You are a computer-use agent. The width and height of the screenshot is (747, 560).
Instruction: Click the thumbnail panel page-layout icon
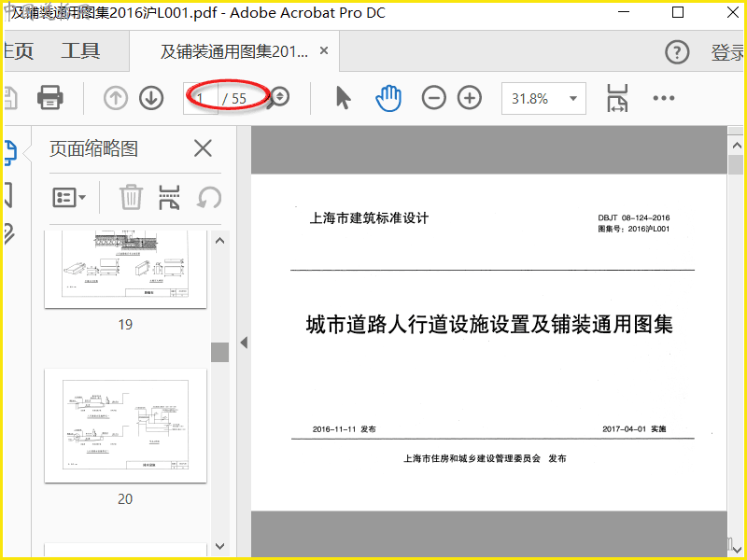169,197
